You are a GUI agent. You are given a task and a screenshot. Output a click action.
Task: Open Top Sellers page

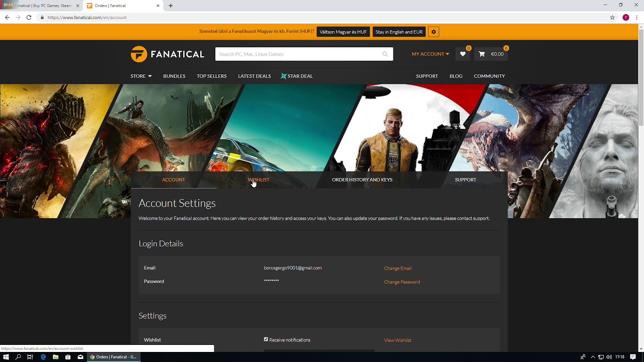coord(211,76)
